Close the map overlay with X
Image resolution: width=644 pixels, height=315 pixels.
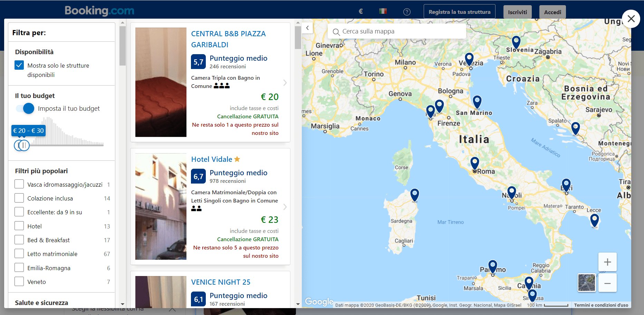631,19
